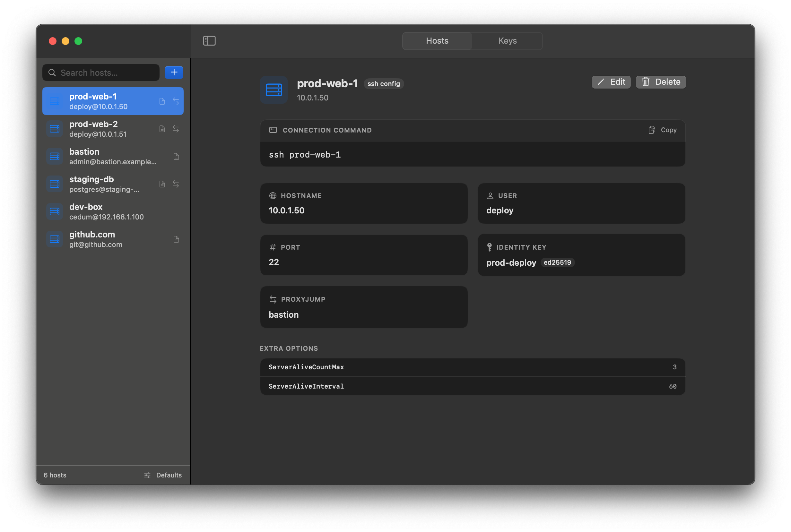
Task: Click the 'ssh prod-web-1' command text
Action: (x=305, y=155)
